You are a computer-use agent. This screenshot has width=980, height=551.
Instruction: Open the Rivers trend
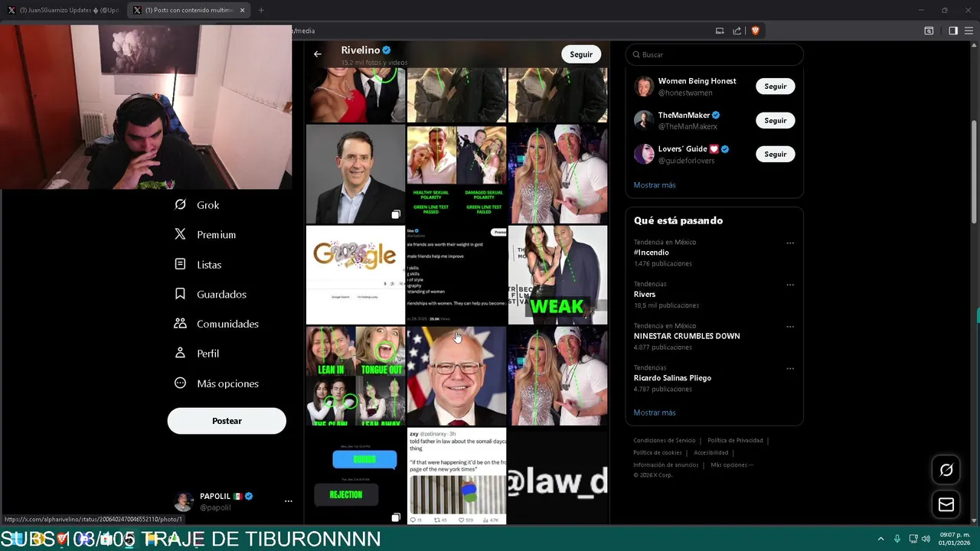tap(645, 294)
